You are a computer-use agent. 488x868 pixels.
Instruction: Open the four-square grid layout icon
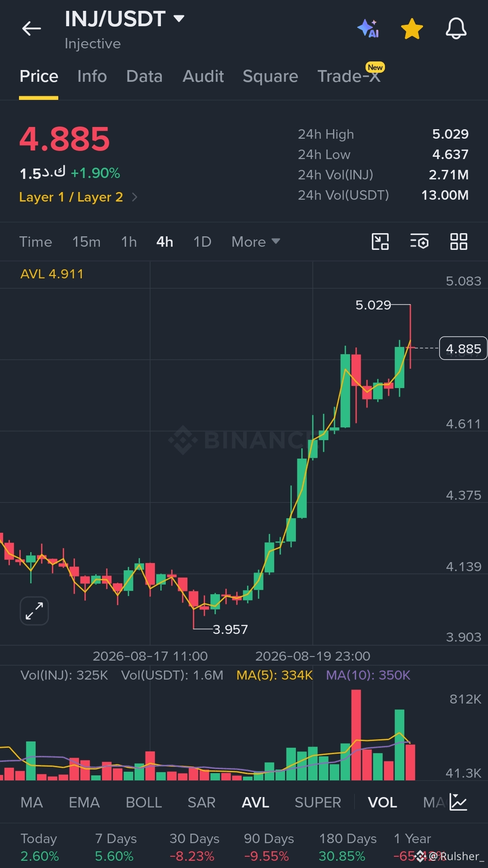(459, 241)
